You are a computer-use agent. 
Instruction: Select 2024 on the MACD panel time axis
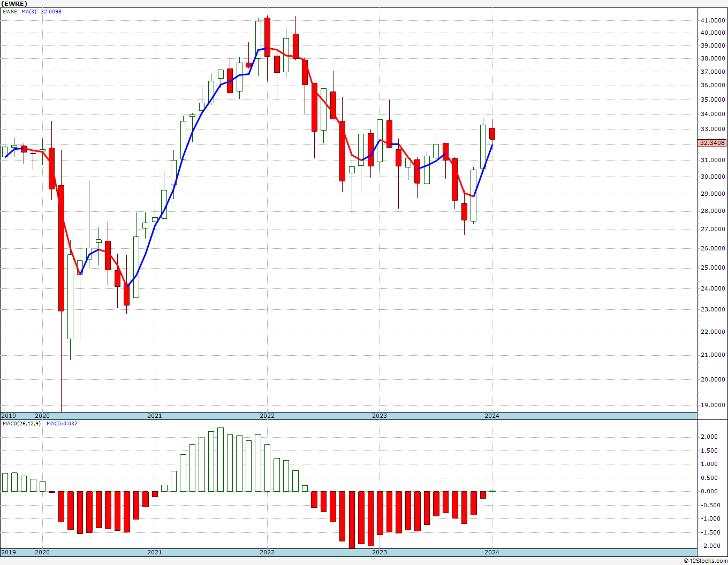pyautogui.click(x=492, y=552)
